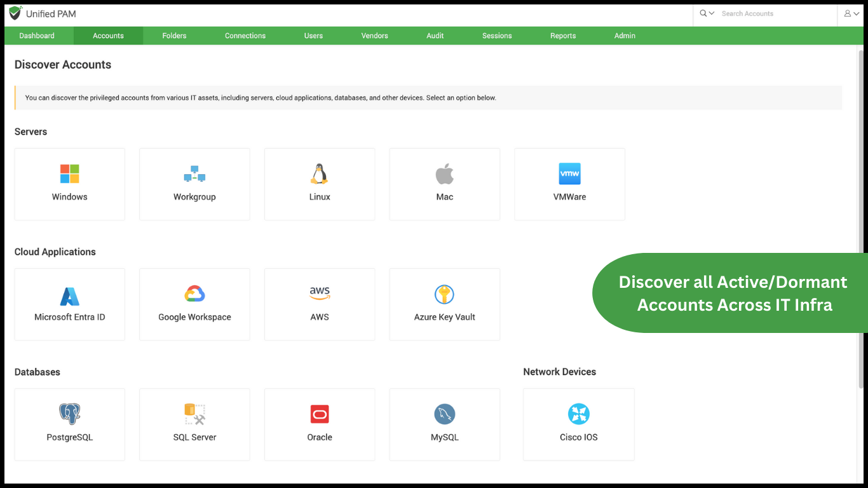
Task: Select the Windows server discovery icon
Action: 69,174
